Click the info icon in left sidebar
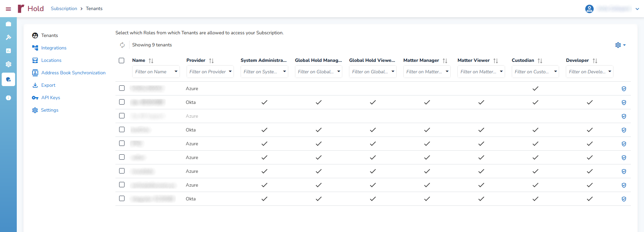This screenshot has width=644, height=232. point(8,98)
